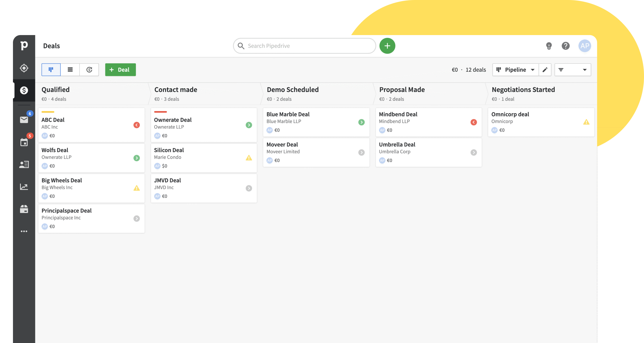The height and width of the screenshot is (343, 644).
Task: Click the Proposal Made stage header
Action: [402, 89]
